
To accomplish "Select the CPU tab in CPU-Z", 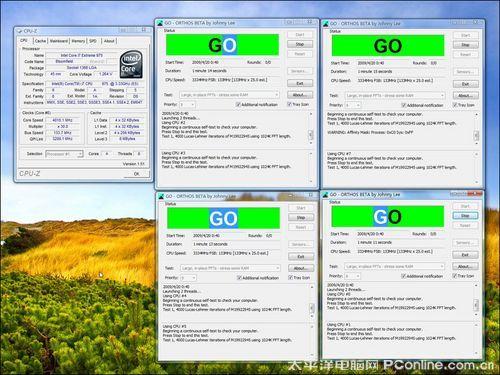I will [x=24, y=41].
